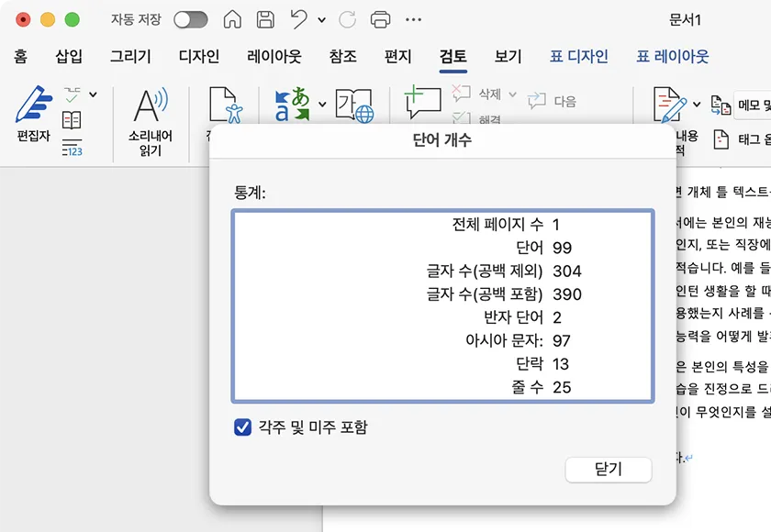
Task: Switch to the 편지 tab
Action: tap(397, 57)
